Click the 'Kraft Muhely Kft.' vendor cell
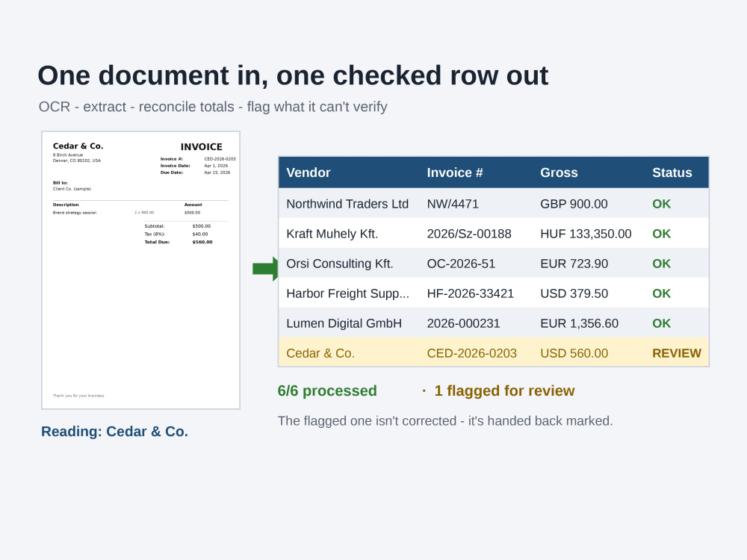This screenshot has height=560, width=747. tap(332, 234)
